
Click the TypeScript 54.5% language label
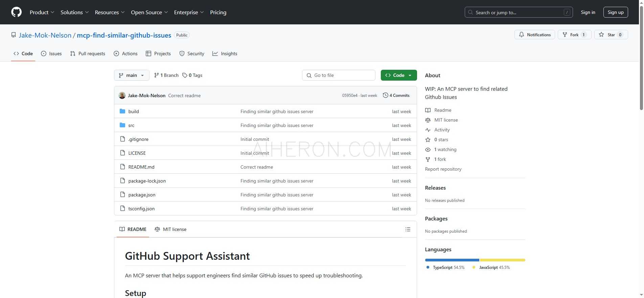pyautogui.click(x=446, y=267)
